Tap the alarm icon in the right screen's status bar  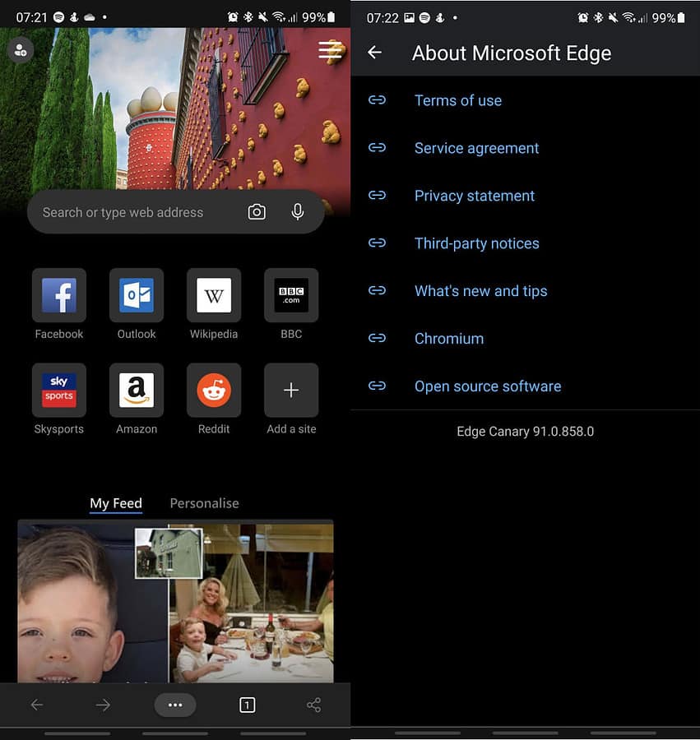(583, 18)
